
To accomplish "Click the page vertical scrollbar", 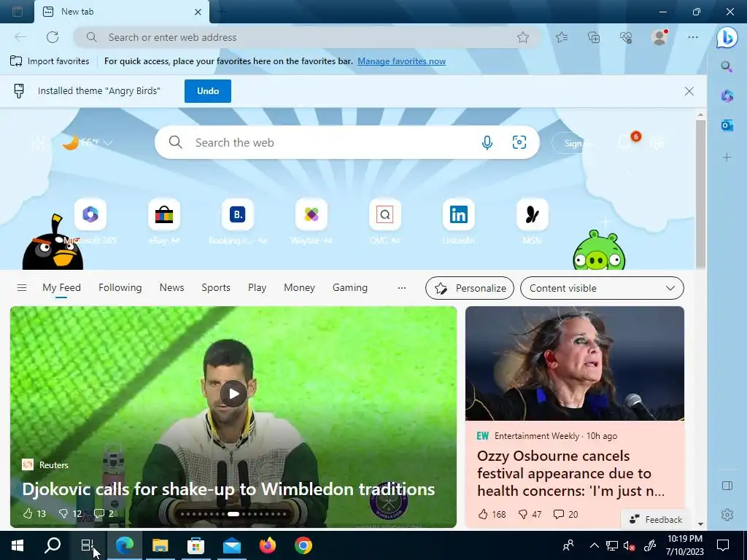I will (700, 194).
